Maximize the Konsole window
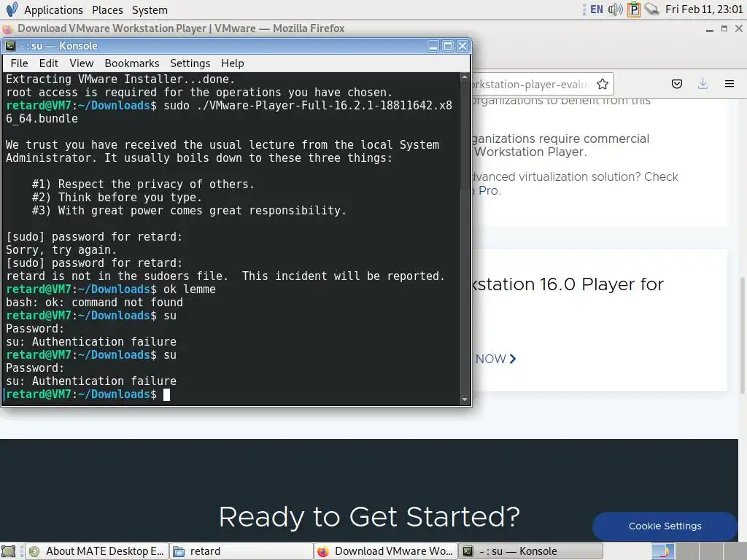 pyautogui.click(x=448, y=46)
